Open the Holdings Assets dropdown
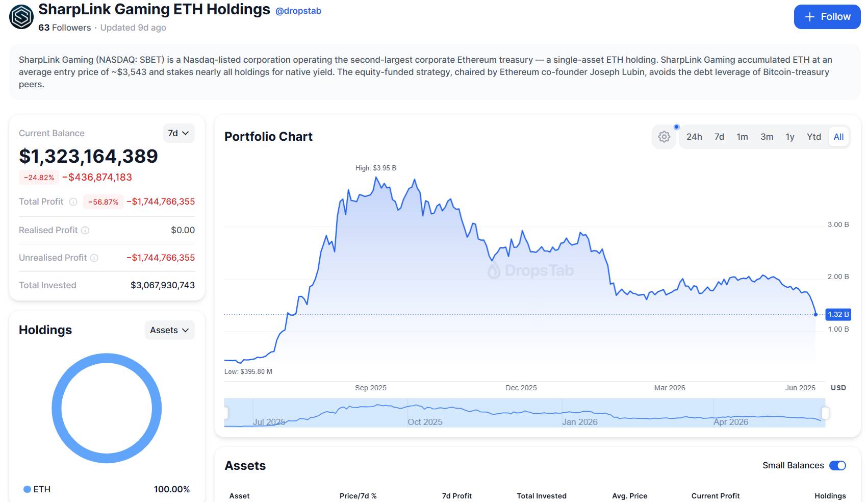 169,330
